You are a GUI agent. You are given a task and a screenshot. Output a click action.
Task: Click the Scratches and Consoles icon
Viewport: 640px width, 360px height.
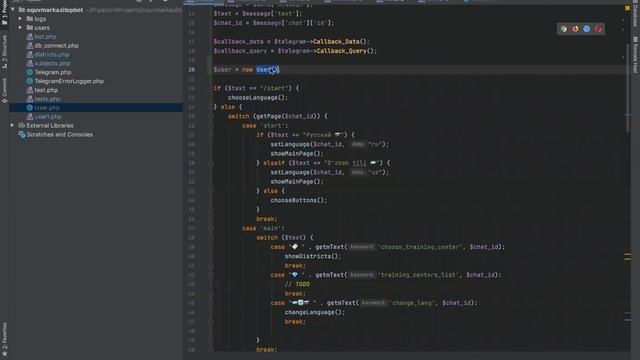pyautogui.click(x=22, y=134)
